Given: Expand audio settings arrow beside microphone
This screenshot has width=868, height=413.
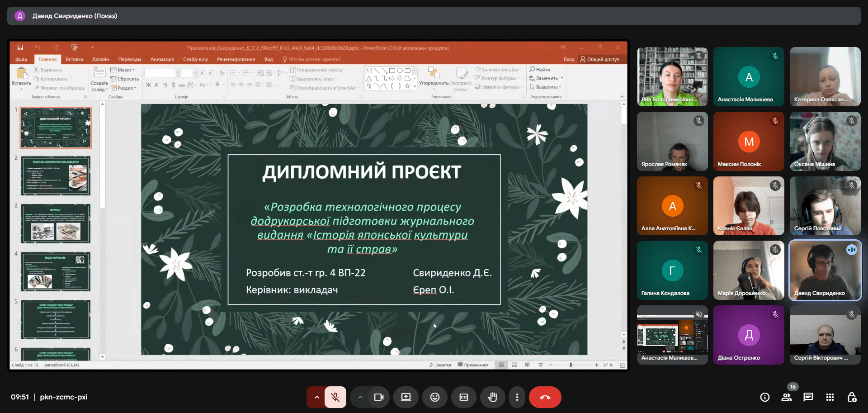Looking at the screenshot, I should pos(316,397).
